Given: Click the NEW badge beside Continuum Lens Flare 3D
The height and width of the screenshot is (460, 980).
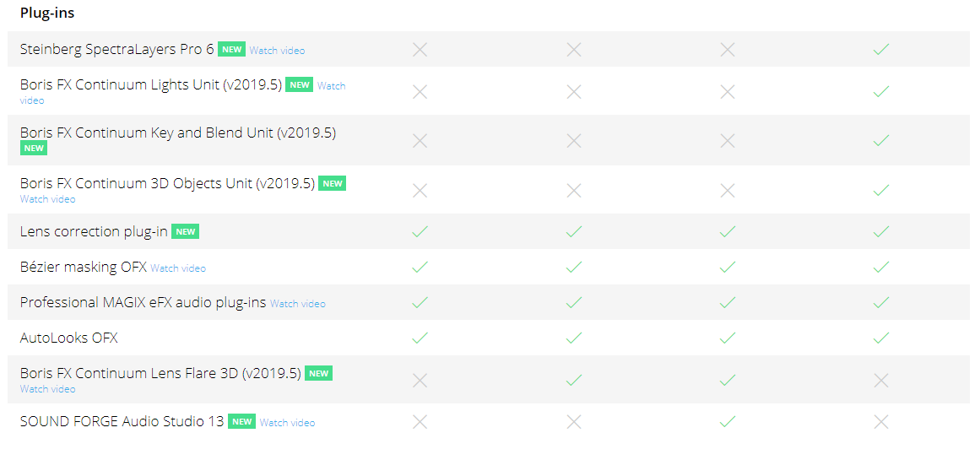Looking at the screenshot, I should coord(318,373).
